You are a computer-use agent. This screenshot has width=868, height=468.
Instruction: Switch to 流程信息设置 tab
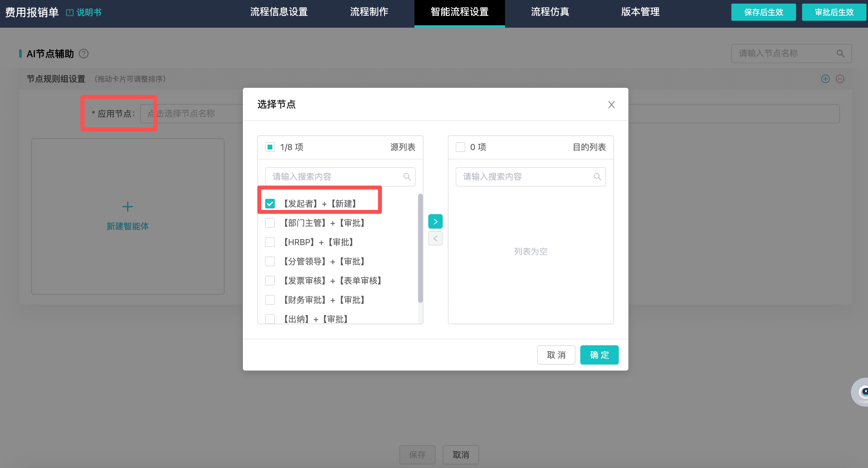point(279,12)
